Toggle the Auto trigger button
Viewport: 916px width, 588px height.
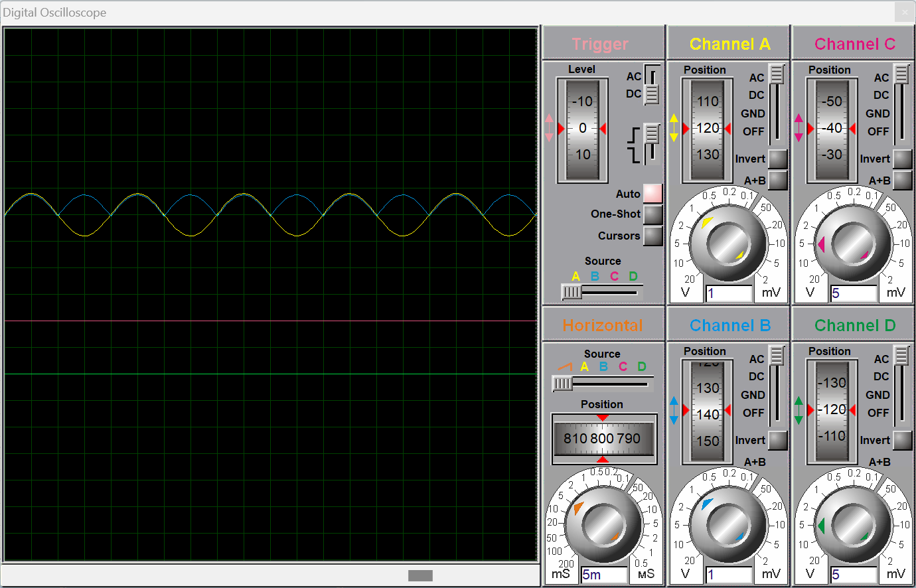pyautogui.click(x=653, y=193)
